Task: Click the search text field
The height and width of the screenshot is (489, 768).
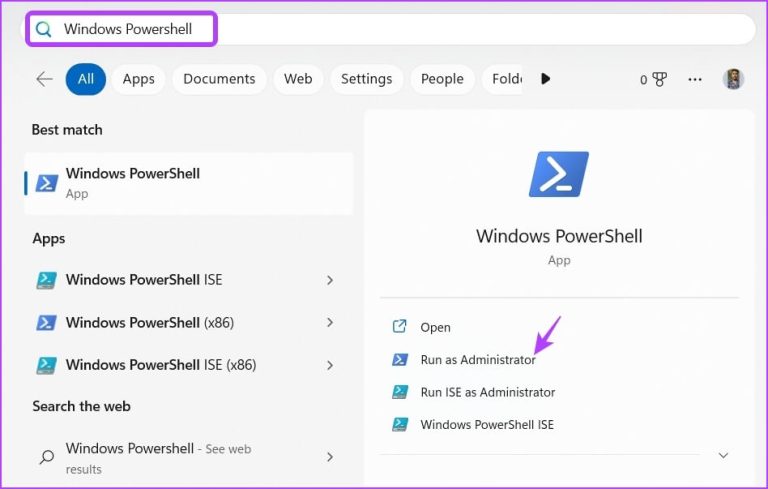Action: (390, 29)
